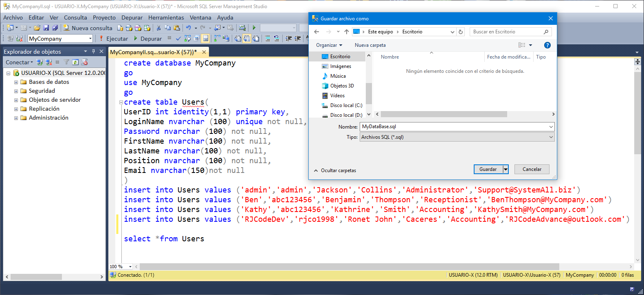Click Nueva carpeta in save dialog
Image resolution: width=644 pixels, height=295 pixels.
point(370,45)
